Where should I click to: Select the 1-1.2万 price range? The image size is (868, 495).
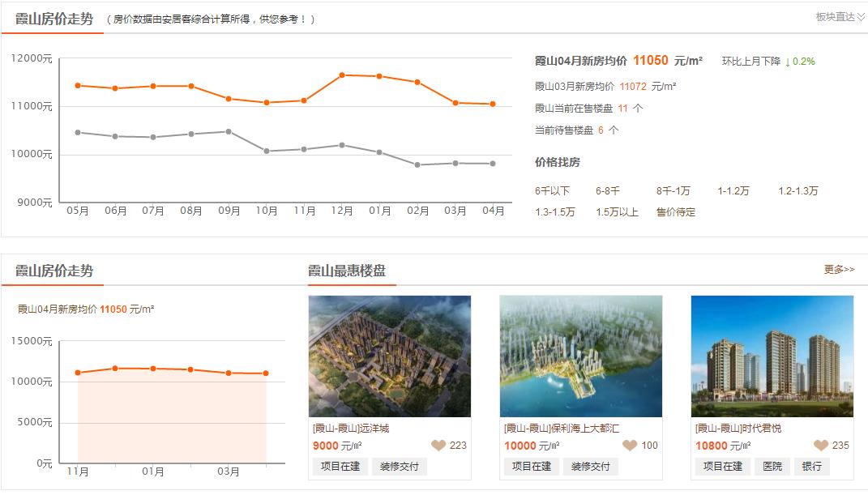733,190
